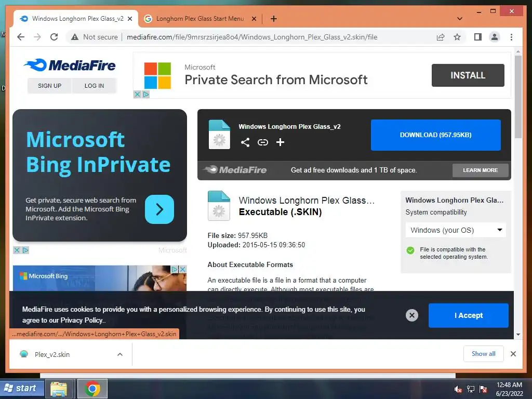532x399 pixels.
Task: Click DOWNLOAD (957.95KB) button
Action: click(x=436, y=135)
